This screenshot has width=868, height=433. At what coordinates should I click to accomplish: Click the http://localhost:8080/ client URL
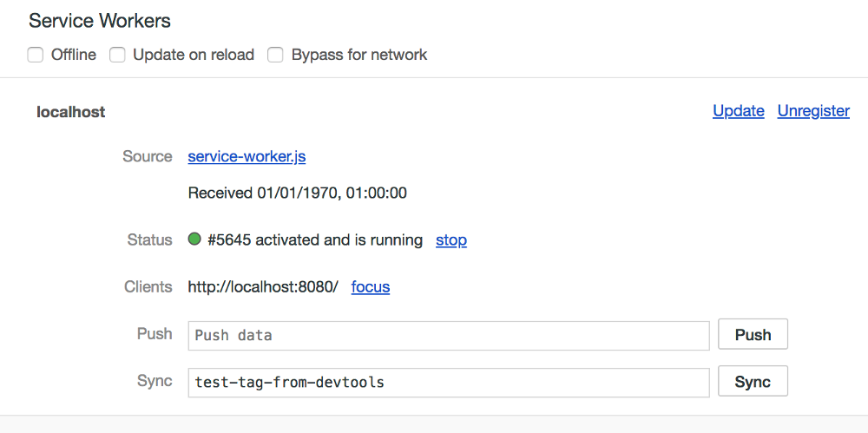tap(263, 287)
